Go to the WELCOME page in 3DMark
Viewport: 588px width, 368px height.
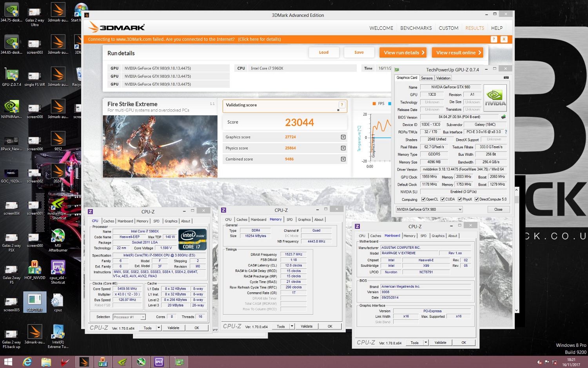point(381,28)
